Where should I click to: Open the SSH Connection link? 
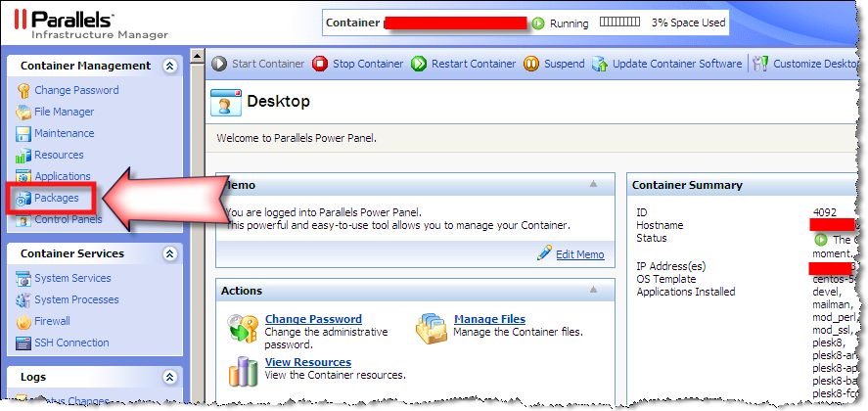[71, 342]
